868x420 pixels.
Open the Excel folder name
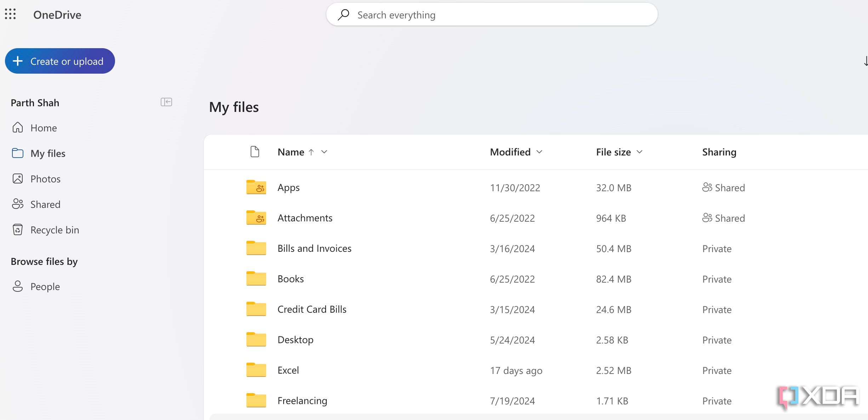[288, 370]
